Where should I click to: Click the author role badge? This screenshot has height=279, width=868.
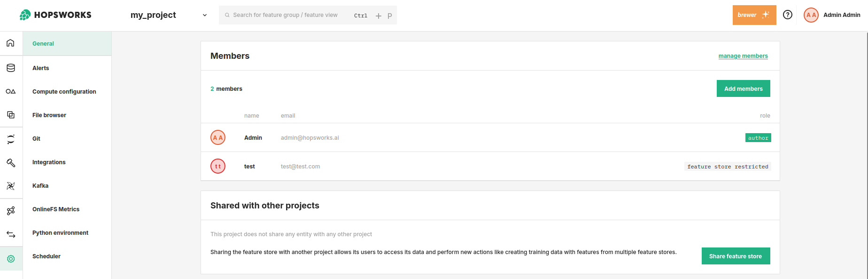(758, 138)
